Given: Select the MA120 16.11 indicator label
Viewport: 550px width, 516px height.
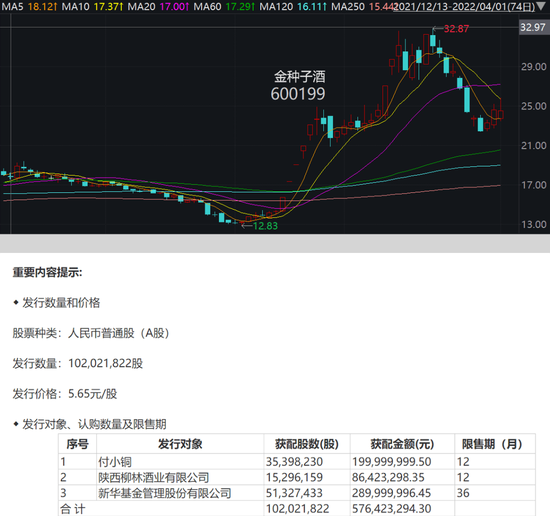Looking at the screenshot, I should click(293, 6).
